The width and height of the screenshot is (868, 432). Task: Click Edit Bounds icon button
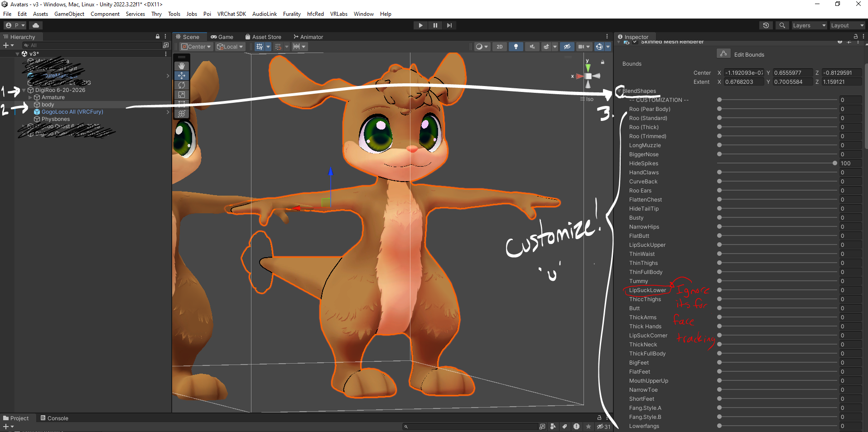click(x=723, y=54)
